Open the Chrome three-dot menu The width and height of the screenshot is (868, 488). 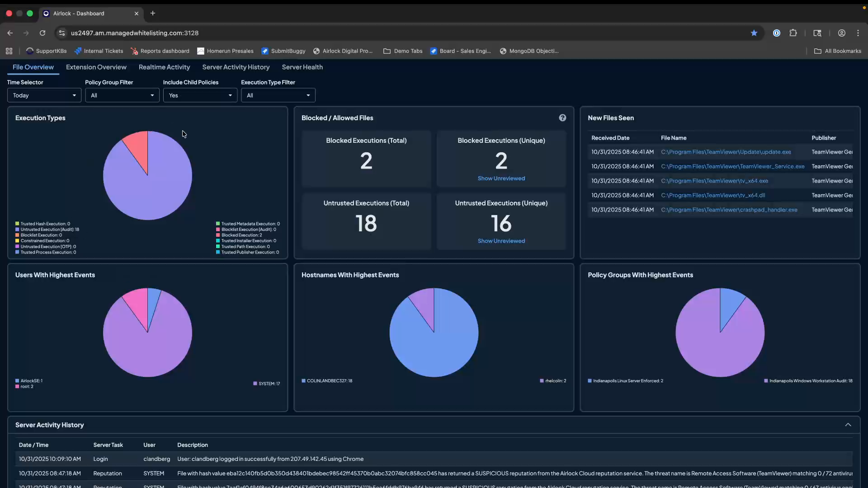pyautogui.click(x=858, y=33)
